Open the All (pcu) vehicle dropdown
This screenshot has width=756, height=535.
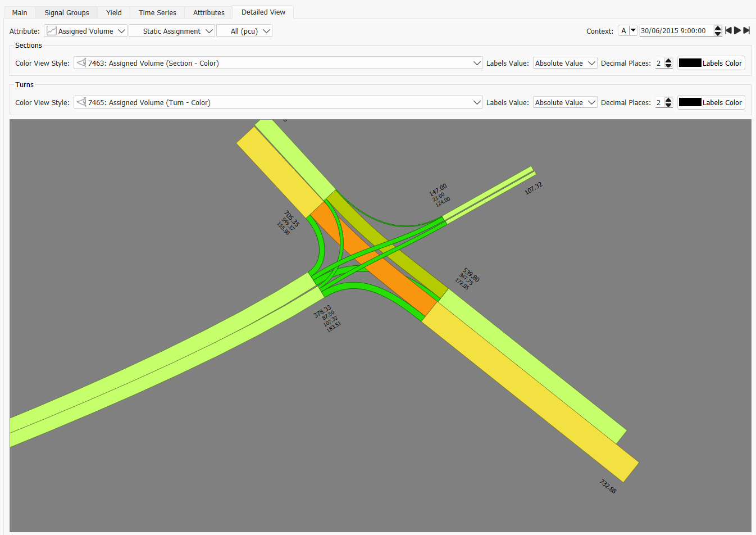point(244,31)
